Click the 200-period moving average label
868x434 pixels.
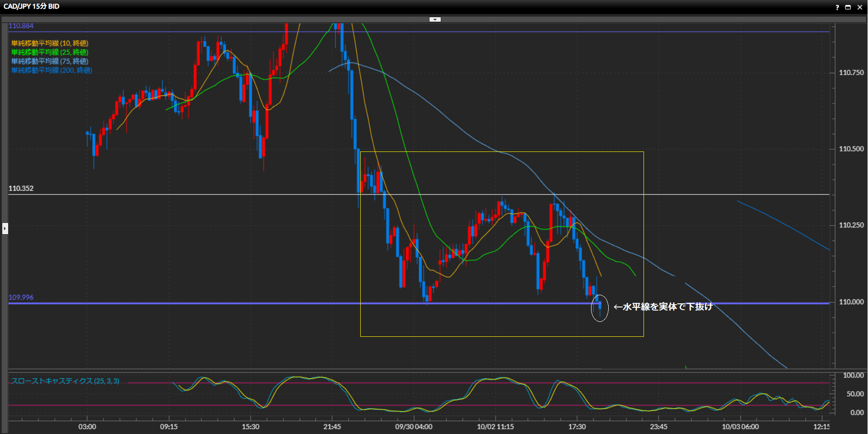tap(52, 71)
